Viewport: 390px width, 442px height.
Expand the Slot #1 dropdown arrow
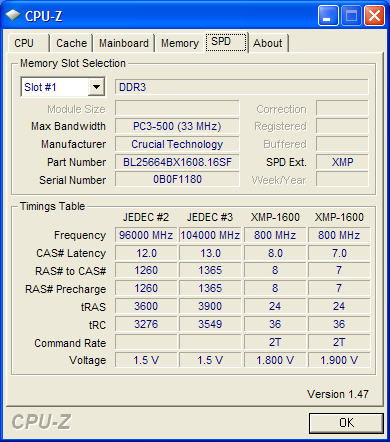point(97,87)
